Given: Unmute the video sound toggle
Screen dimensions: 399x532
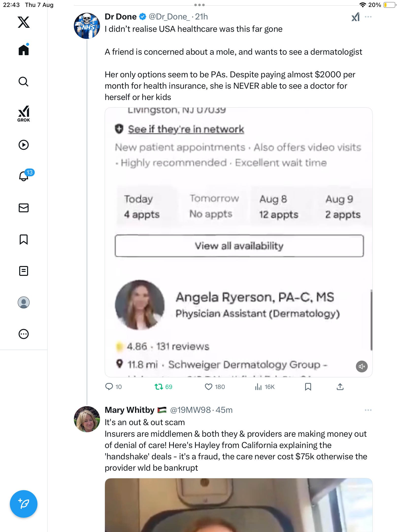Looking at the screenshot, I should pyautogui.click(x=362, y=366).
